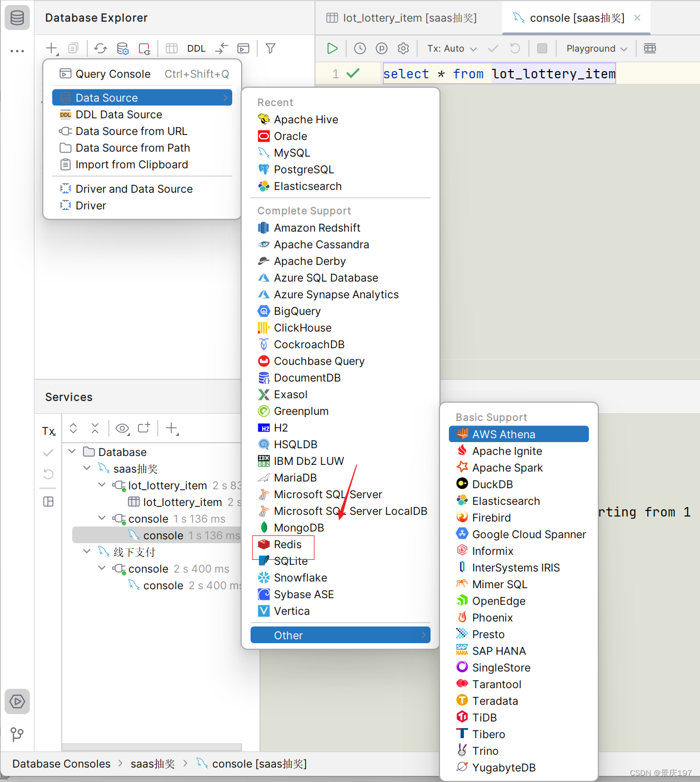Click Add Service plus icon
Image resolution: width=700 pixels, height=782 pixels.
tap(172, 428)
